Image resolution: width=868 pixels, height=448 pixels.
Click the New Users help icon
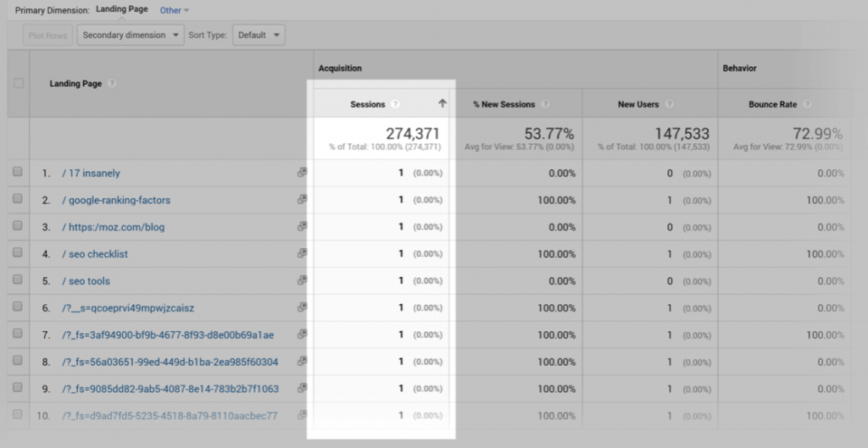[x=669, y=104]
